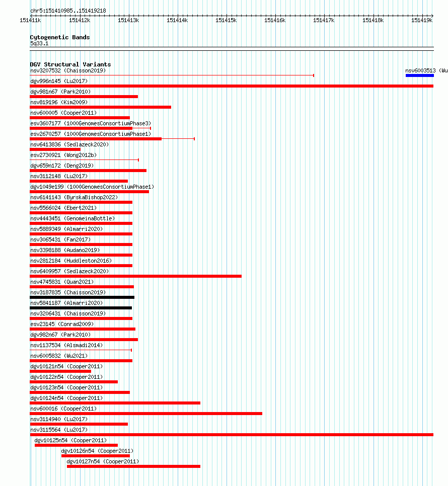This screenshot has width=448, height=486.
Task: Click nsv6413836 (Sedlazeck2020) label
Action: click(x=69, y=144)
